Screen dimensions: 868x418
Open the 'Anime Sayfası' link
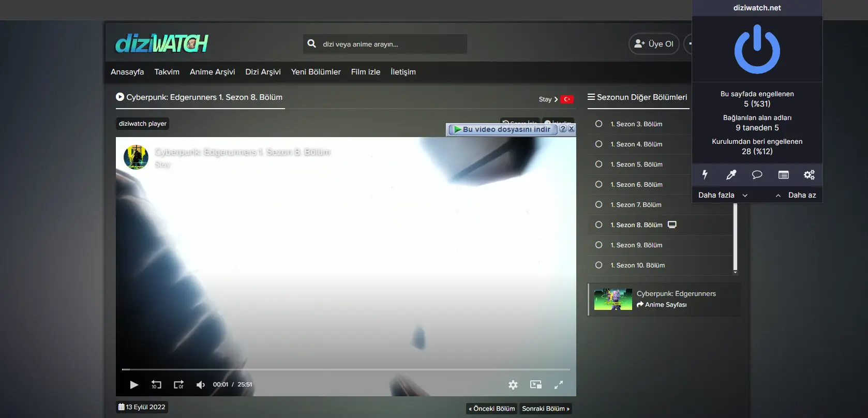click(662, 305)
